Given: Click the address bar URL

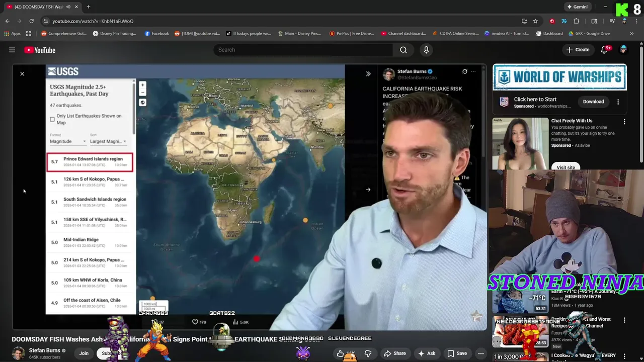Looking at the screenshot, I should coord(93,21).
